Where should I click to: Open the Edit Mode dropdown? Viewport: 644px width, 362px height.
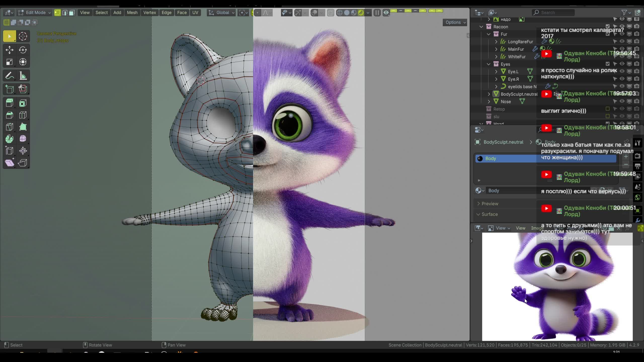click(x=35, y=13)
